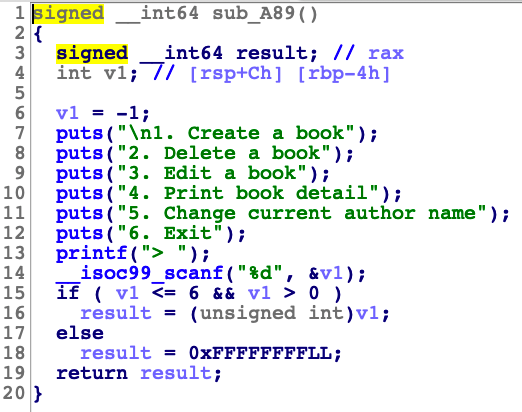Click the constant 0xFFFFFFFFLL
Image resolution: width=522 pixels, height=412 pixels.
[261, 353]
